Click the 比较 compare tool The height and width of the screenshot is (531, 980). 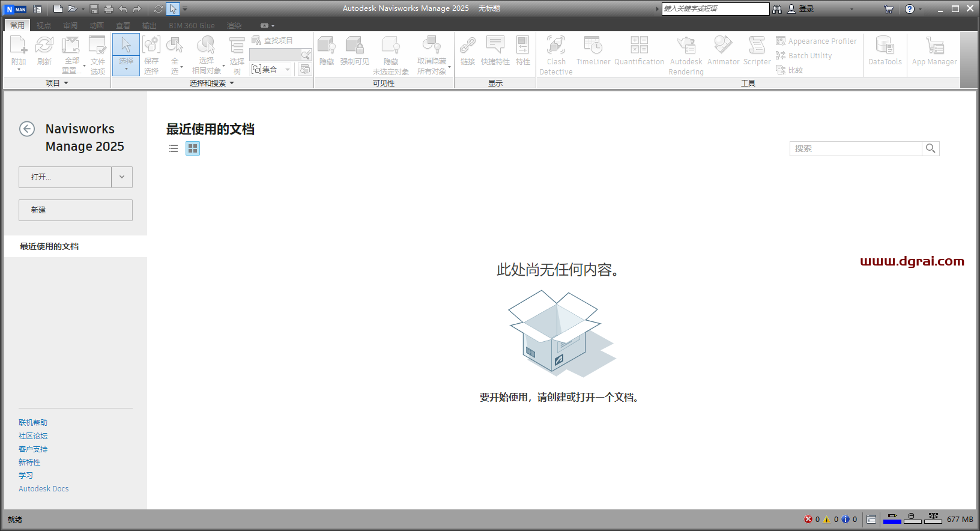(789, 70)
